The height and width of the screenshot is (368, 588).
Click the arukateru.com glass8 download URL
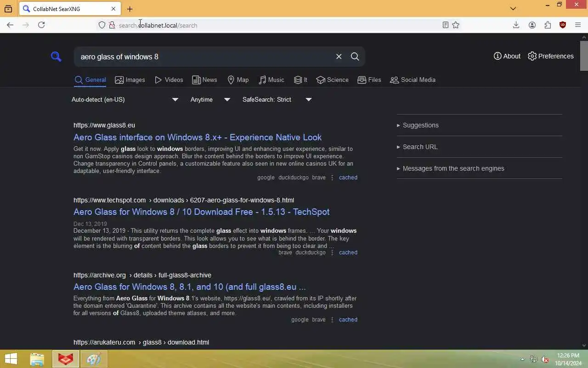tap(141, 342)
